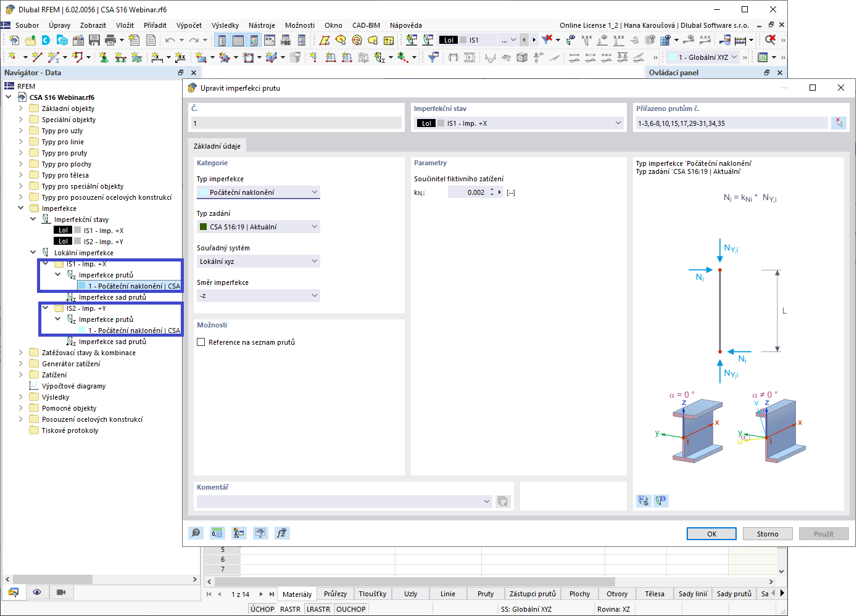Open the Soubor menu
This screenshot has height=616, width=857.
[x=27, y=25]
